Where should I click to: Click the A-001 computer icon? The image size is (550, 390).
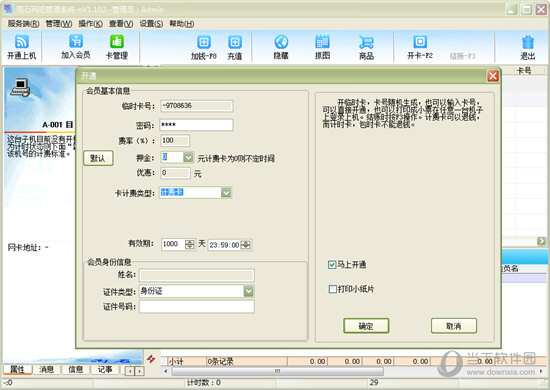click(x=20, y=87)
